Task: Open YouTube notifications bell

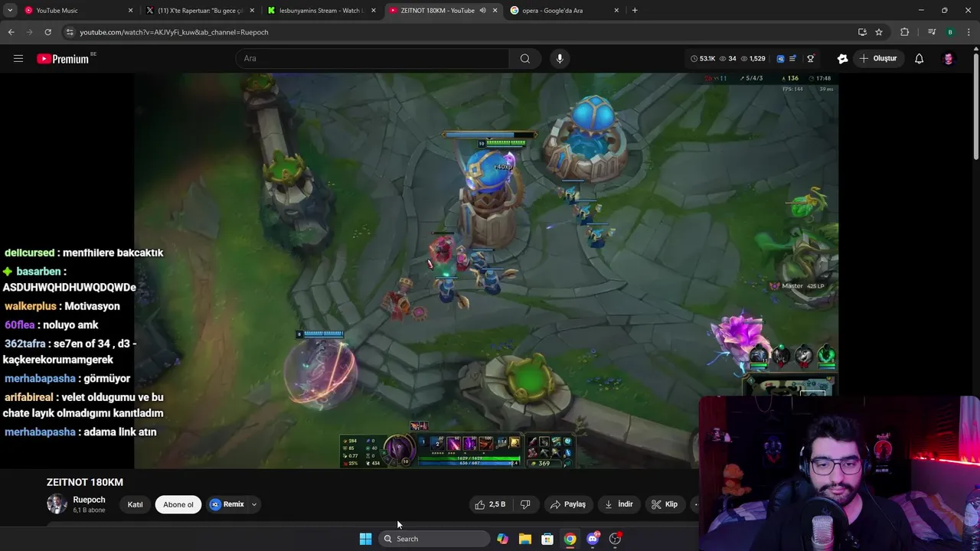Action: click(919, 58)
